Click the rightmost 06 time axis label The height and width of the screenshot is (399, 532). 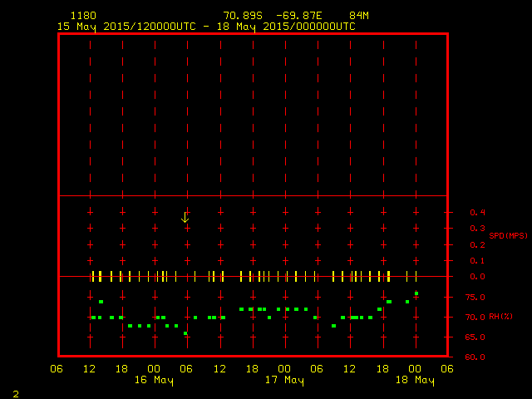pyautogui.click(x=447, y=368)
